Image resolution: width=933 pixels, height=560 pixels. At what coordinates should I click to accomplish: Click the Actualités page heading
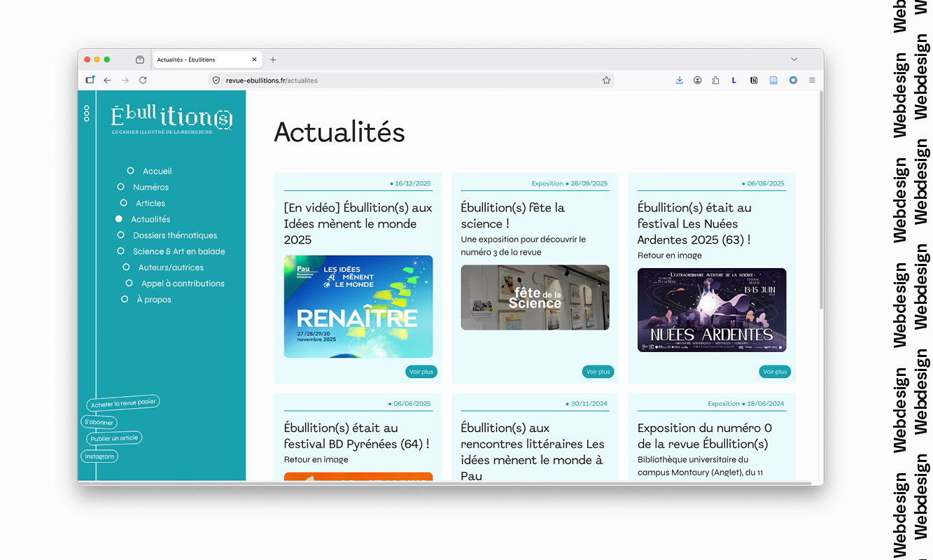pyautogui.click(x=339, y=132)
